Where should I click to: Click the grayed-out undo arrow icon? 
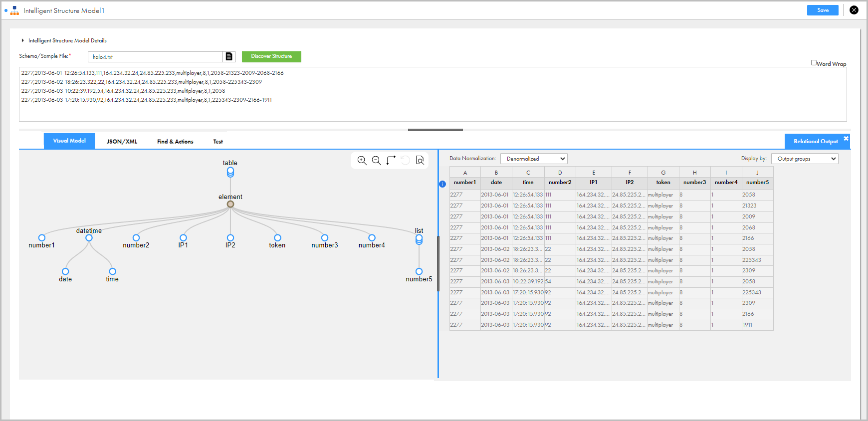(x=406, y=160)
